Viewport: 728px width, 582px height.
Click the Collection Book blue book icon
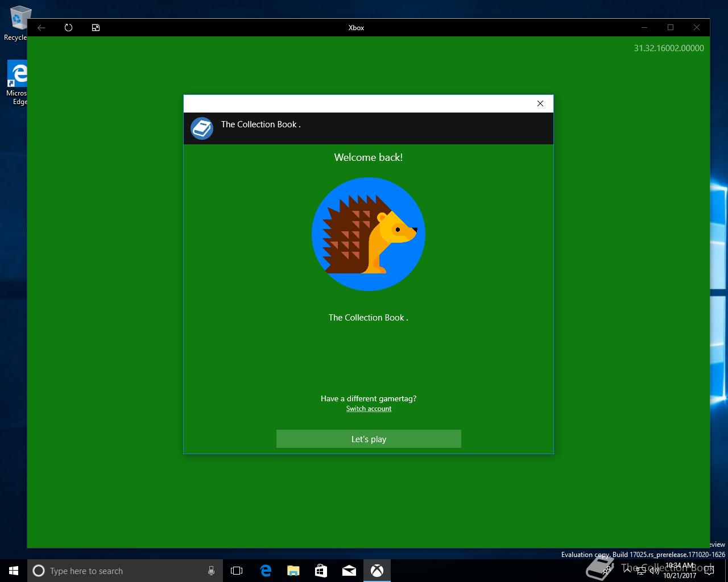coord(202,128)
